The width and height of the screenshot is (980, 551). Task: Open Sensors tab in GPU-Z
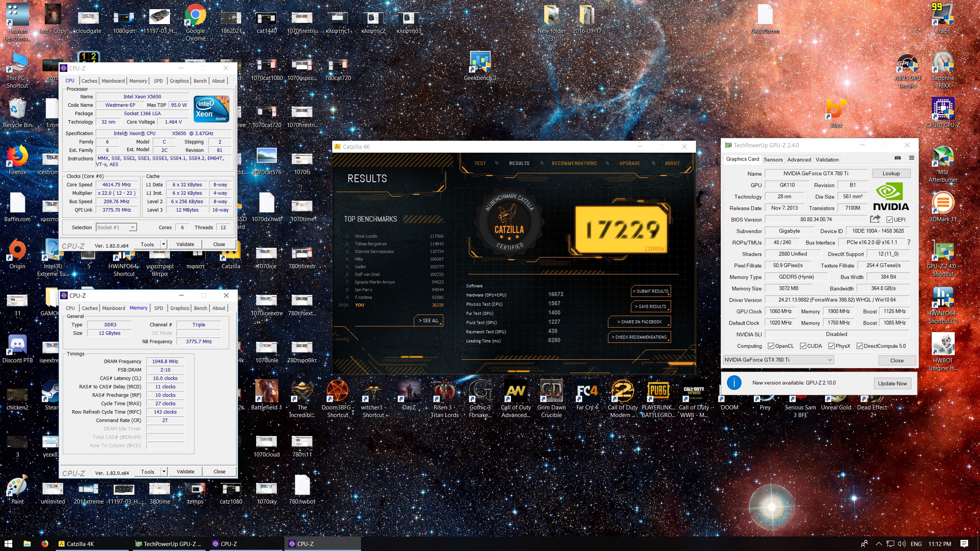(x=773, y=160)
